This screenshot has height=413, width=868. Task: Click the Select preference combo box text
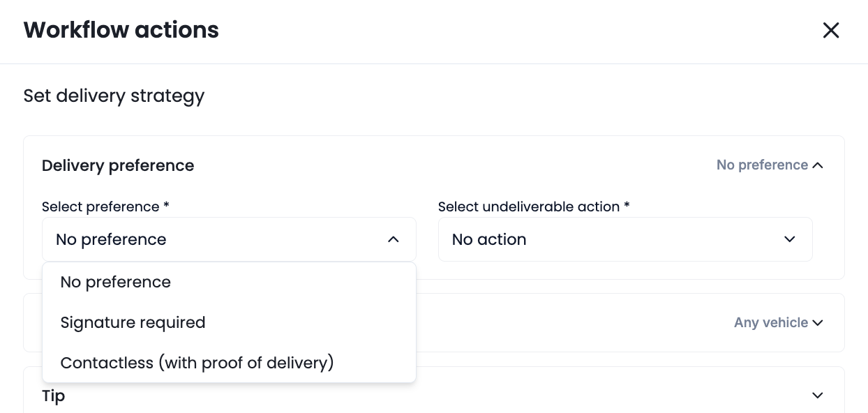pyautogui.click(x=111, y=239)
